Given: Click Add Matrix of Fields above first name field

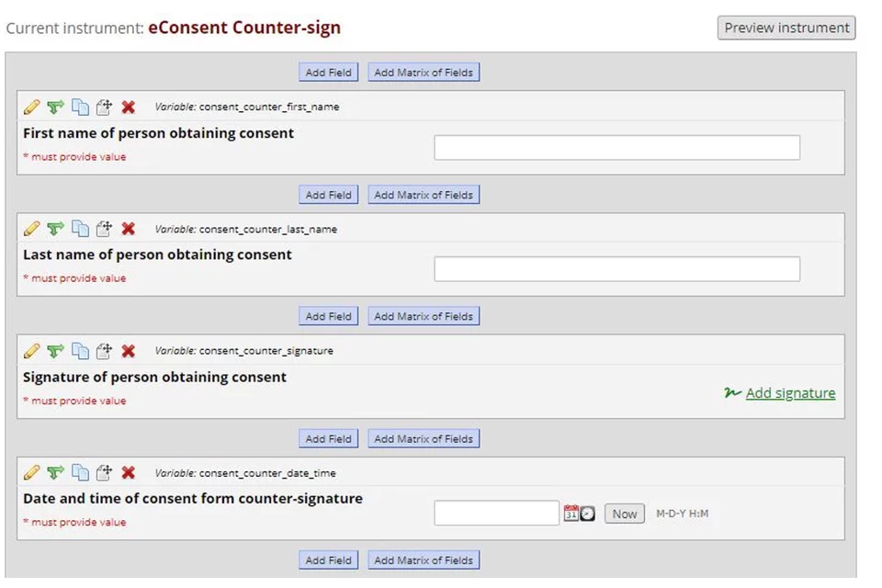Looking at the screenshot, I should 424,72.
